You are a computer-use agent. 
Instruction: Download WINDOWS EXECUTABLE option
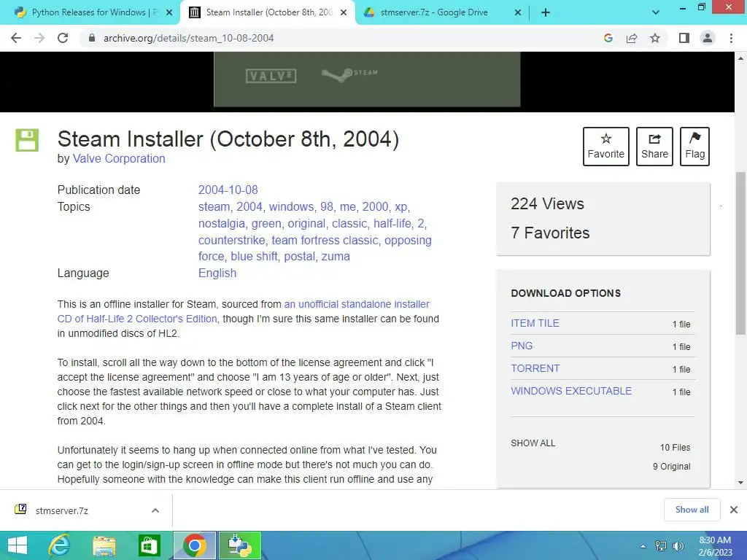point(571,391)
